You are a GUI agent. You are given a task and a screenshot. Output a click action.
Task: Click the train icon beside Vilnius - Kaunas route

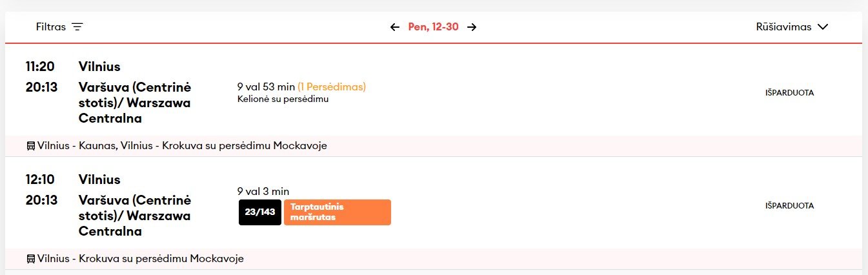pos(30,146)
